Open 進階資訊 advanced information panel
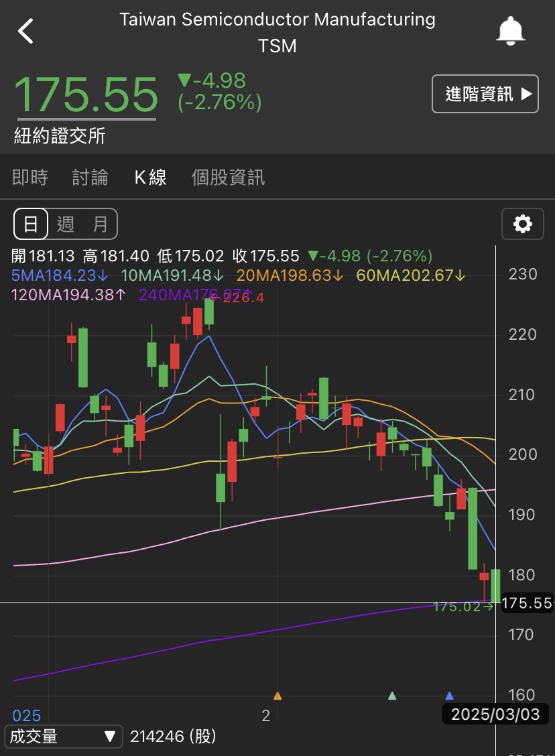 (x=485, y=94)
